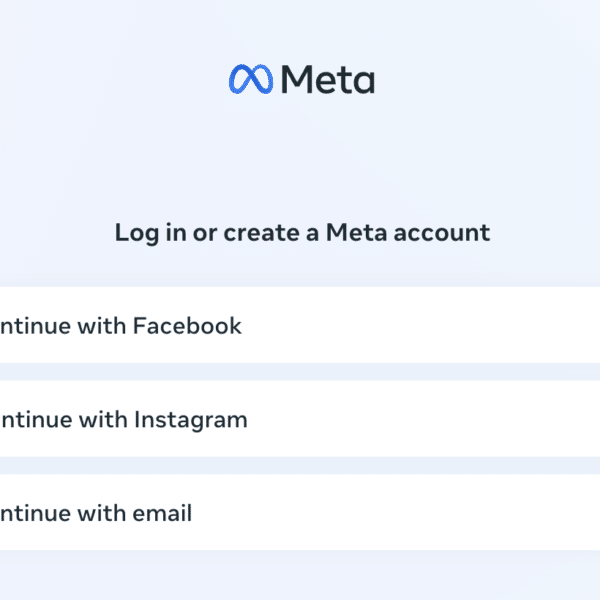Click the divider between the Facebook and Instagram rows

(300, 372)
